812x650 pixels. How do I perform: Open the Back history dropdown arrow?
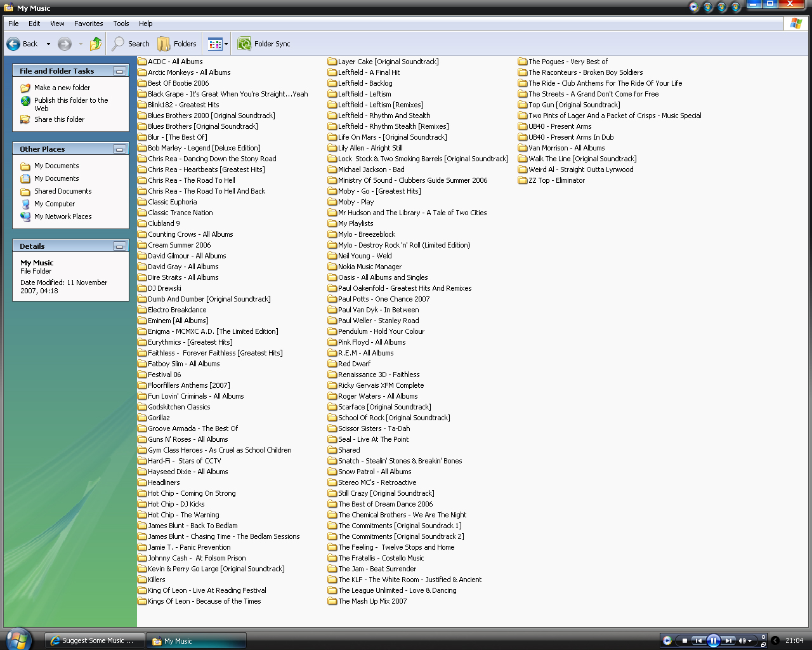[x=48, y=44]
